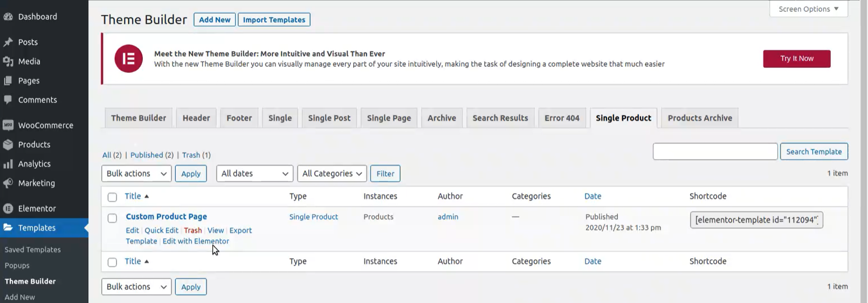Toggle the select-all checkbox in table header
This screenshot has height=303, width=868.
[112, 197]
